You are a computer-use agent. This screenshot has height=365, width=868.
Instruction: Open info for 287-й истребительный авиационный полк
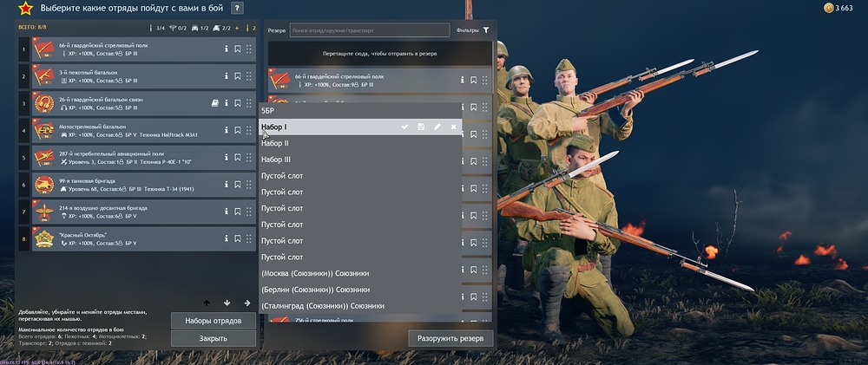coord(227,158)
